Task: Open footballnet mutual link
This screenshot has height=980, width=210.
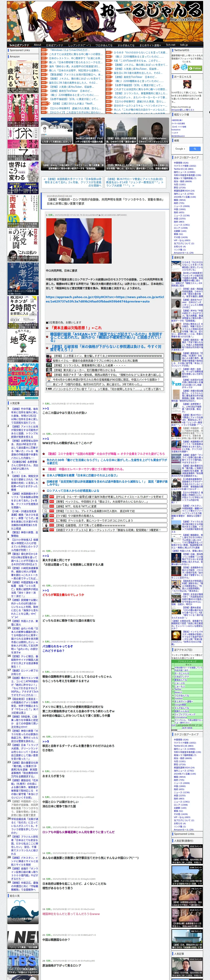Action: point(176,129)
